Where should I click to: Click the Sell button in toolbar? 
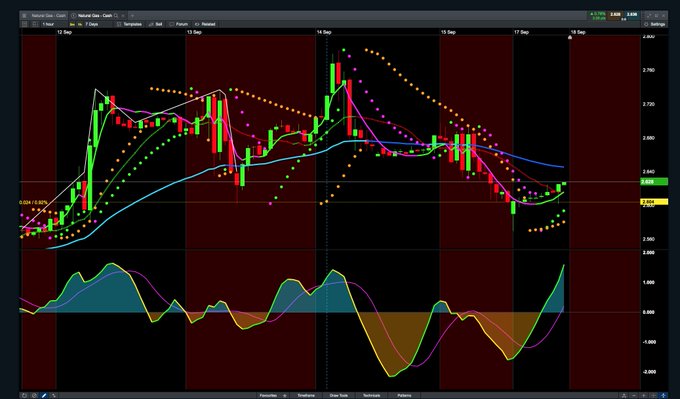coord(156,24)
